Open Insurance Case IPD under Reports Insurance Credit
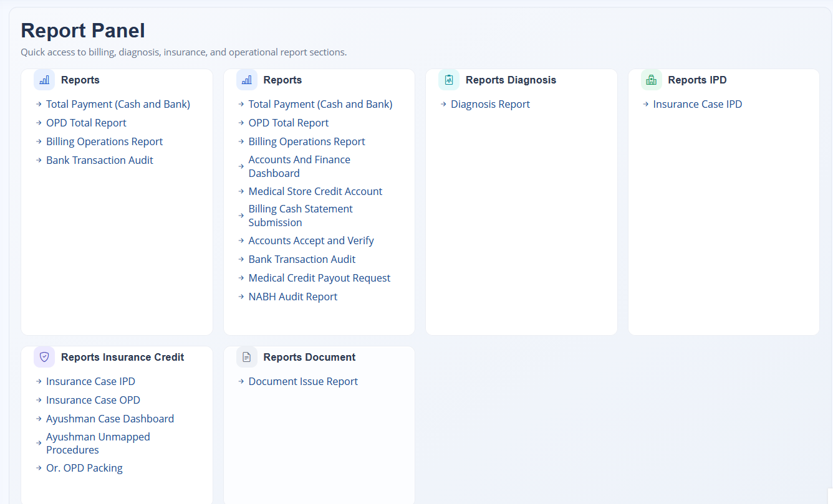 90,381
